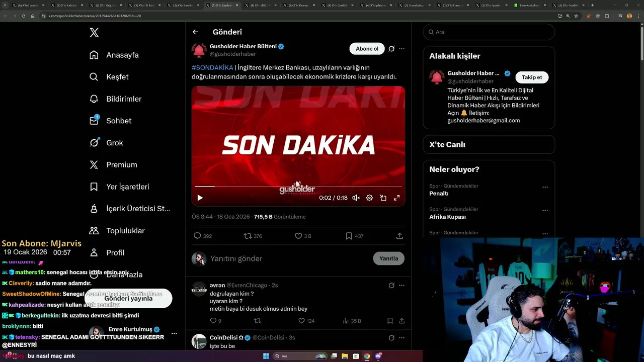Image resolution: width=644 pixels, height=362 pixels.
Task: Open İçerik Üreticisi Stüdyosu
Action: 130,209
